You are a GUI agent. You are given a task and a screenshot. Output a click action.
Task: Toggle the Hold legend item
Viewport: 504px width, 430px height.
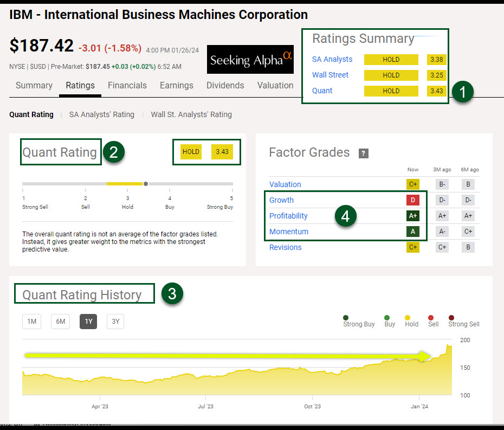[x=408, y=321]
